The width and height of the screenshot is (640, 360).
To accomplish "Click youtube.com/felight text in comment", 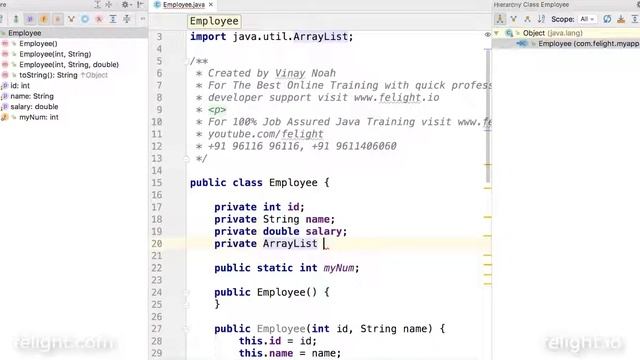I will pos(265,134).
